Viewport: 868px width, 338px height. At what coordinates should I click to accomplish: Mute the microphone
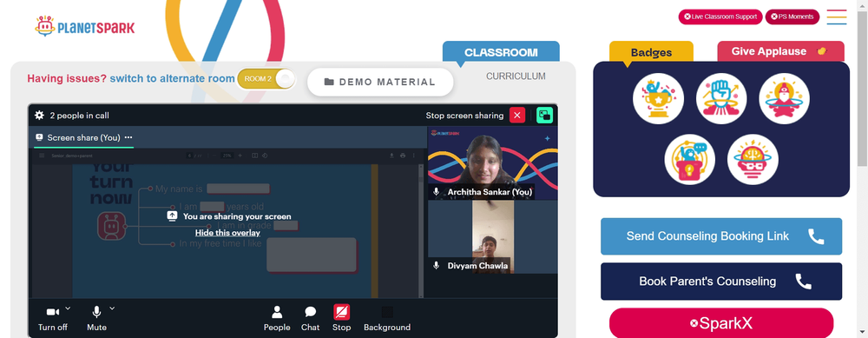click(x=96, y=318)
